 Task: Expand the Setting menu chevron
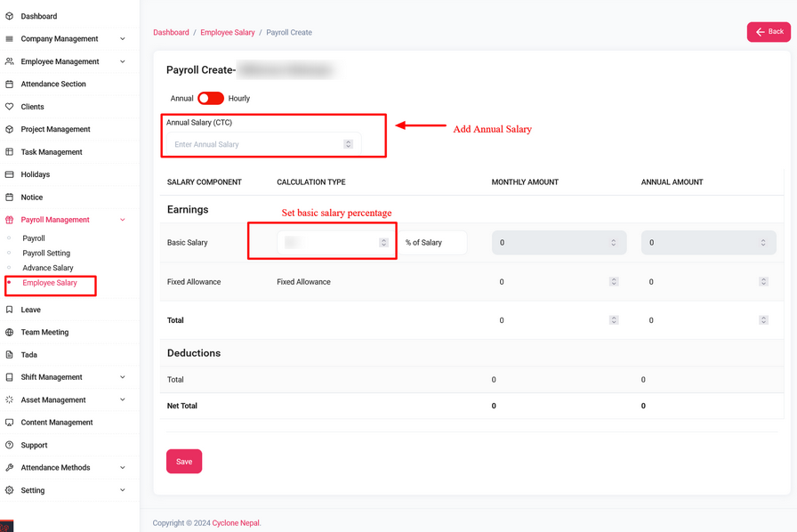(123, 490)
